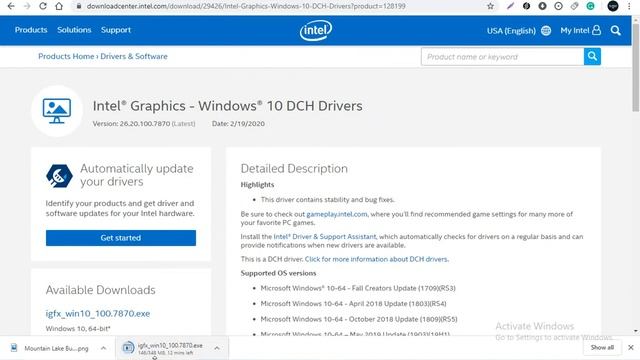Click the page title Intel Graphics Drivers

coord(227,106)
